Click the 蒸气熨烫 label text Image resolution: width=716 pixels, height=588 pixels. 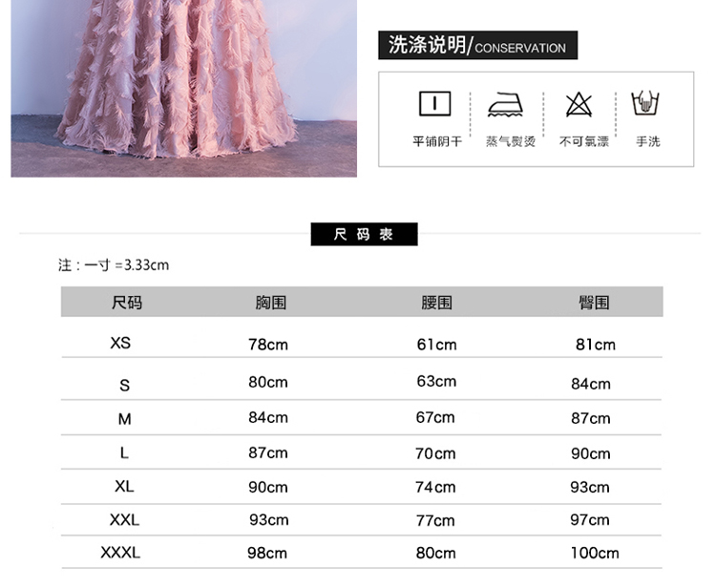coord(510,141)
